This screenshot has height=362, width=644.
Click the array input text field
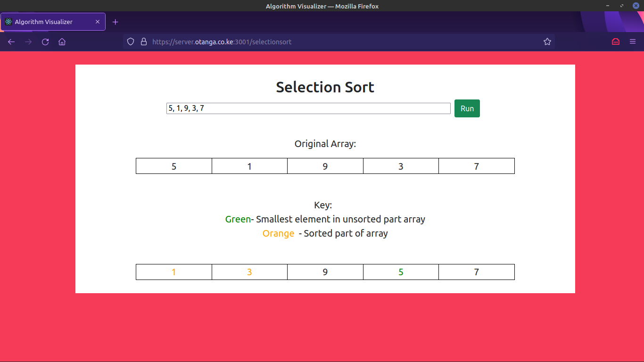pos(308,108)
